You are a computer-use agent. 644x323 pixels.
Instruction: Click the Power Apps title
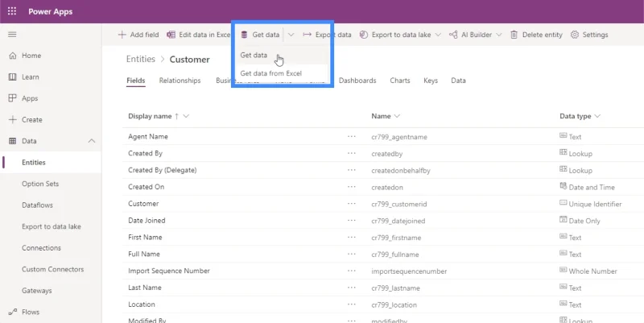(51, 11)
